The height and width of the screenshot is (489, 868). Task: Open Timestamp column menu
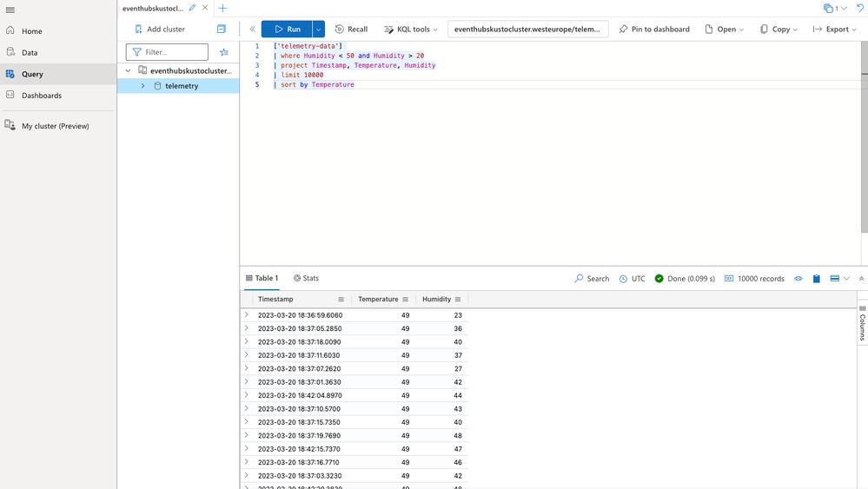341,300
